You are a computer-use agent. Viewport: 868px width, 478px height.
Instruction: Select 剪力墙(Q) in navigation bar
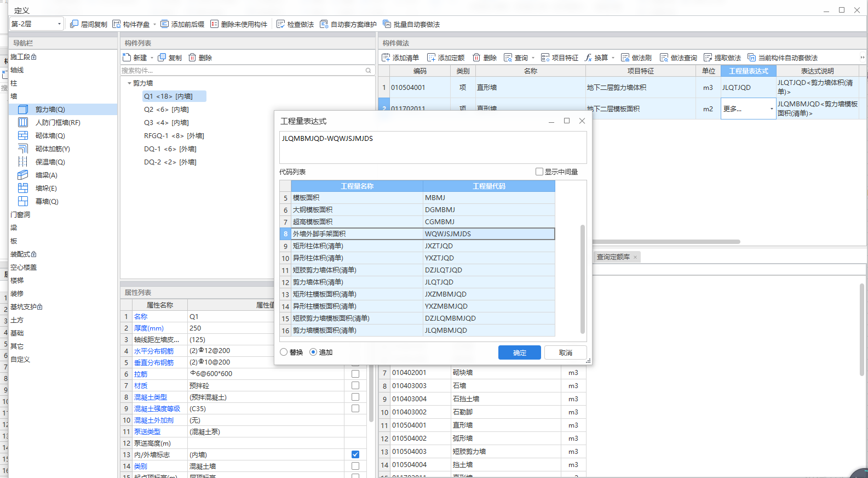pyautogui.click(x=64, y=110)
